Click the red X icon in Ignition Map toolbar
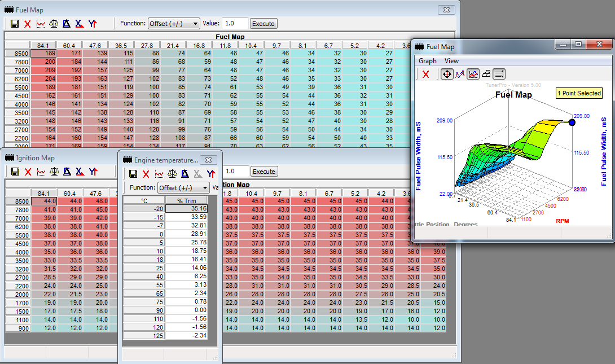Image resolution: width=615 pixels, height=364 pixels. 28,172
